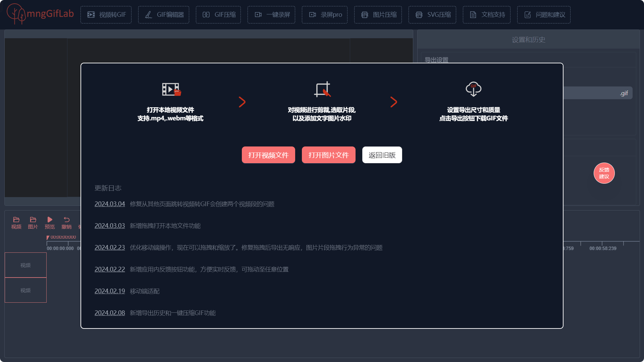This screenshot has width=644, height=362.
Task: Select 录屏pro in top navigation
Action: tap(325, 15)
